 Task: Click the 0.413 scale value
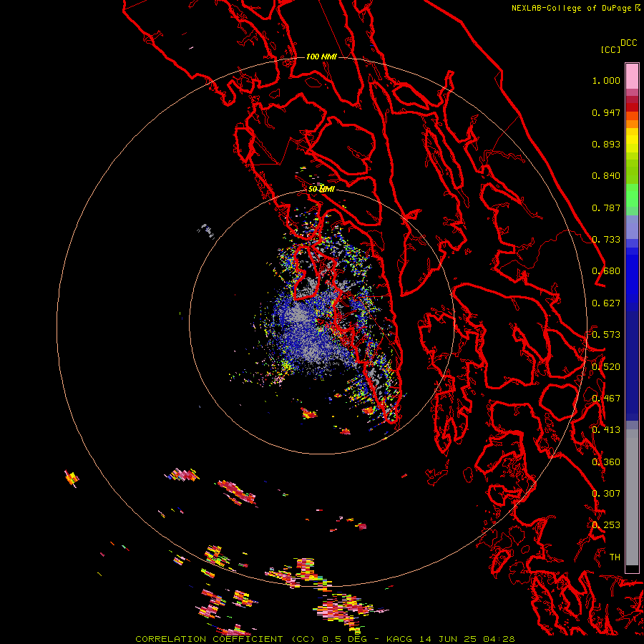coord(606,430)
